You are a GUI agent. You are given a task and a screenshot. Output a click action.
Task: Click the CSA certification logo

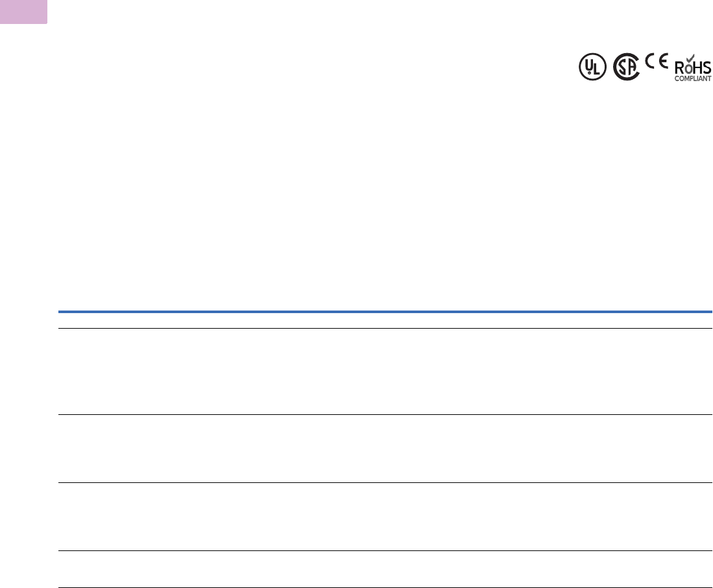pos(627,67)
